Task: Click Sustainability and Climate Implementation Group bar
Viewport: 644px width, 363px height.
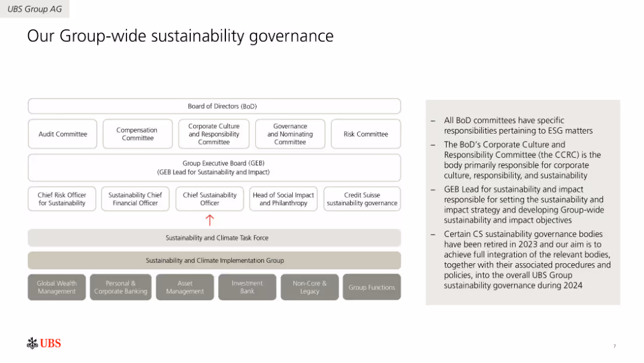Action: (215, 260)
